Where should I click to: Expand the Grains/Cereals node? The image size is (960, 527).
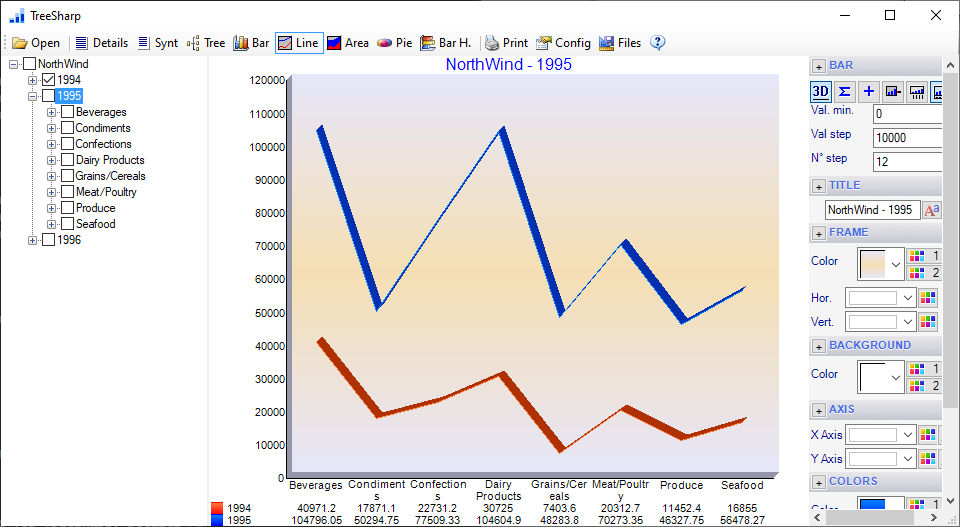tap(51, 176)
